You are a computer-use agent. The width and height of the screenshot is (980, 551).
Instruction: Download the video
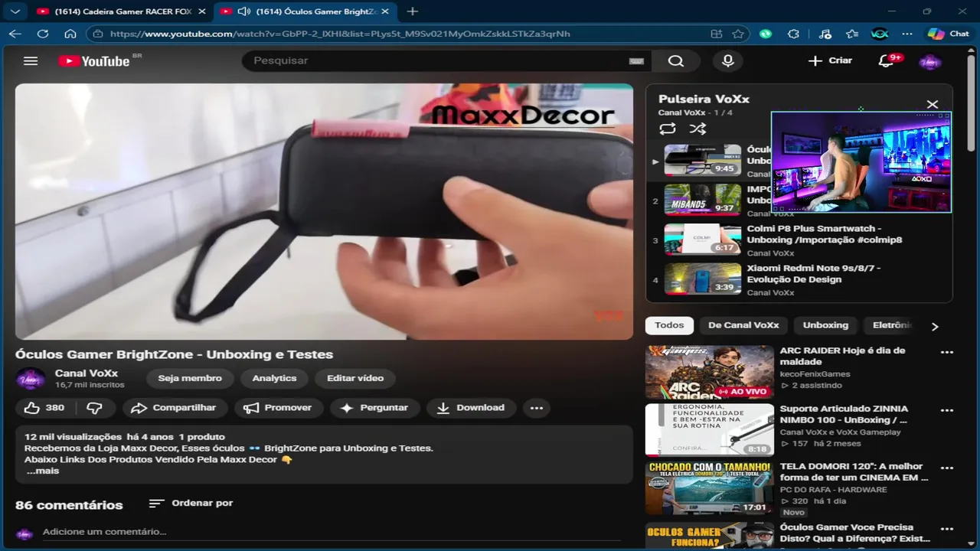click(471, 408)
